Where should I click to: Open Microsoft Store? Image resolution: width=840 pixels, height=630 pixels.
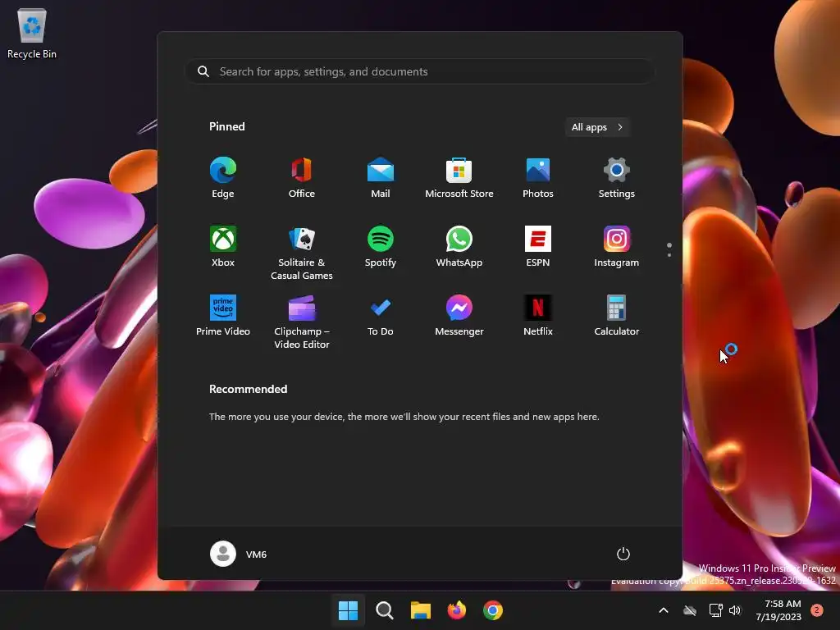(x=459, y=178)
